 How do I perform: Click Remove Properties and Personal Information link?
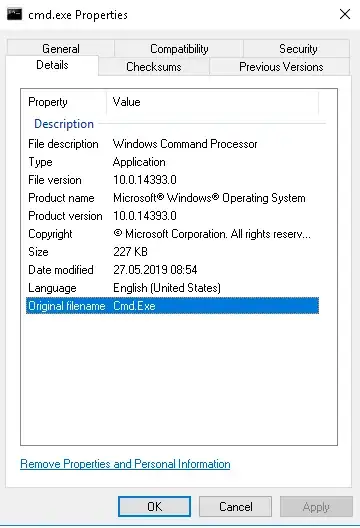[125, 464]
